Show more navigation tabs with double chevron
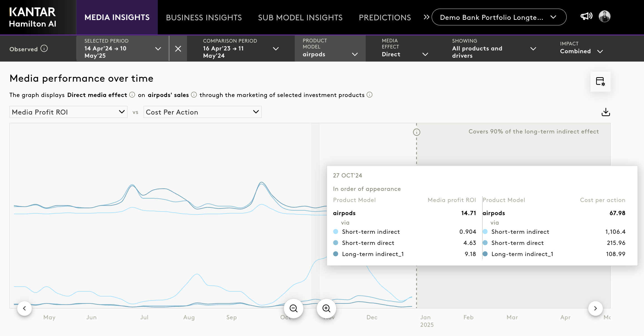Screen dimensions: 644x336 426,17
